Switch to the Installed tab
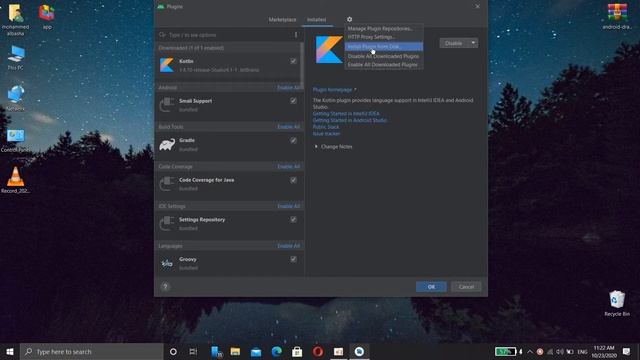 tap(316, 20)
